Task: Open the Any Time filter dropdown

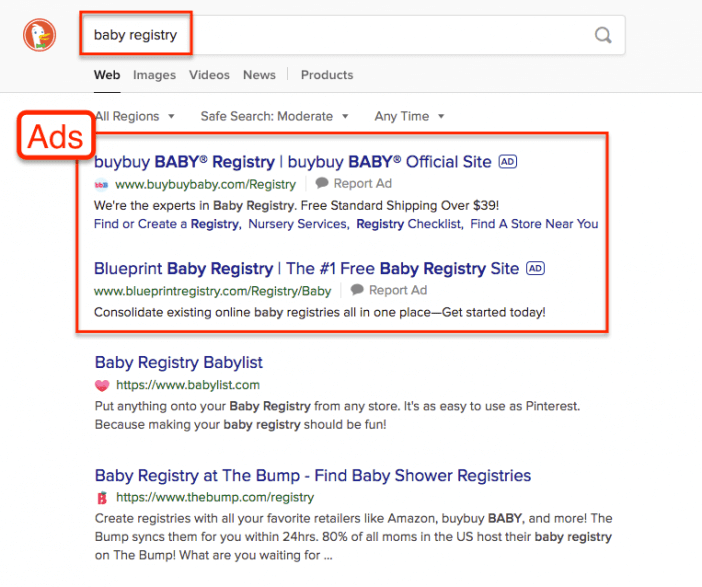Action: point(409,116)
